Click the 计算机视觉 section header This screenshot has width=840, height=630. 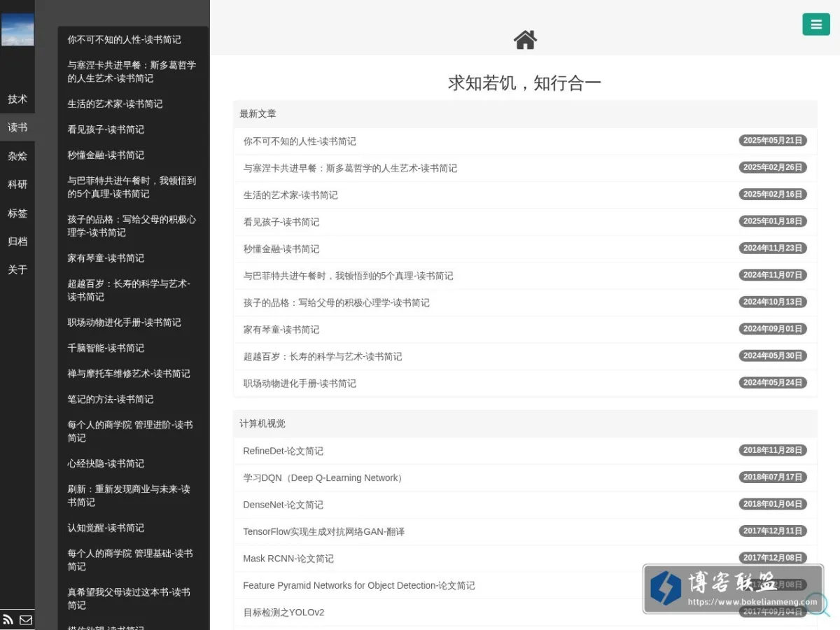[525, 423]
